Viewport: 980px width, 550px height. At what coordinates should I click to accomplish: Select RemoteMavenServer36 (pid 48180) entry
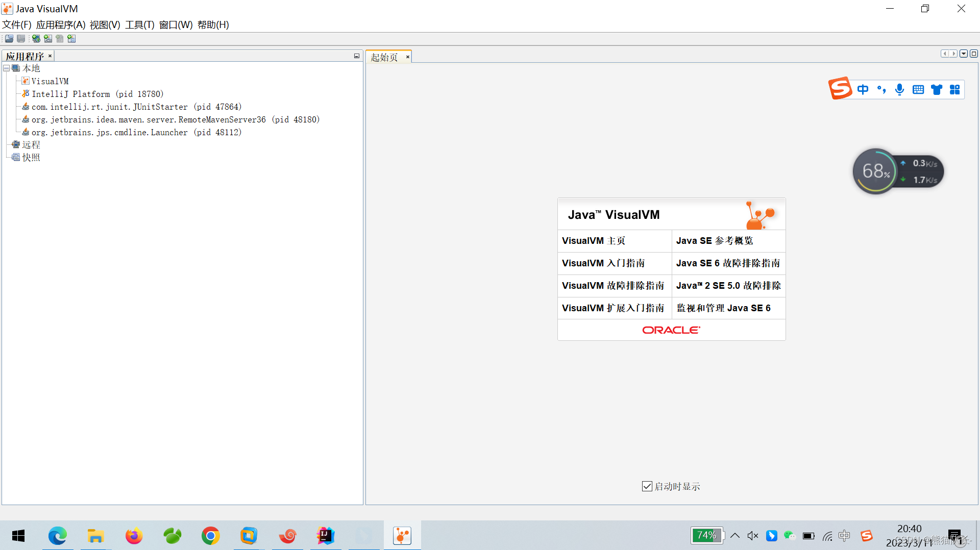(176, 119)
